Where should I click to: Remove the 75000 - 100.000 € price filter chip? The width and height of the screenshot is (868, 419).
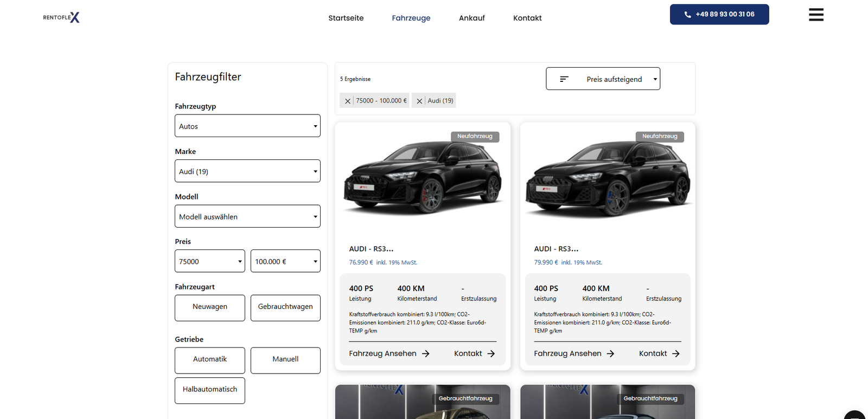pos(348,101)
